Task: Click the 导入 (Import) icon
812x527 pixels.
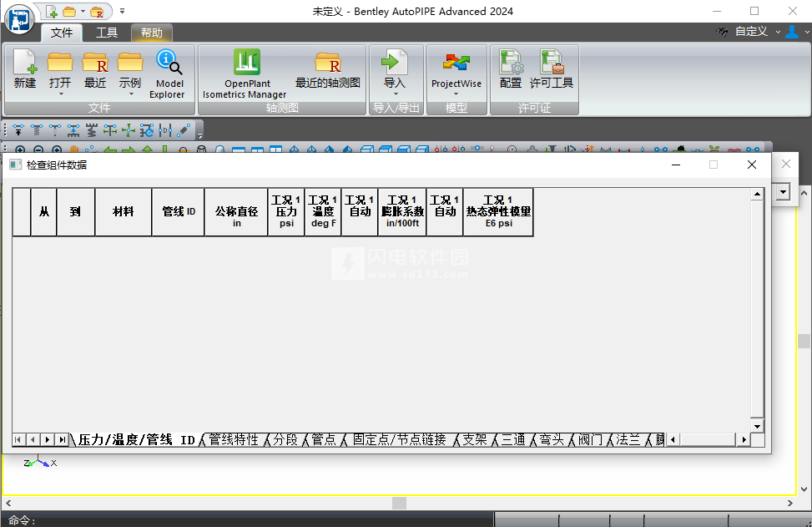Action: tap(395, 62)
